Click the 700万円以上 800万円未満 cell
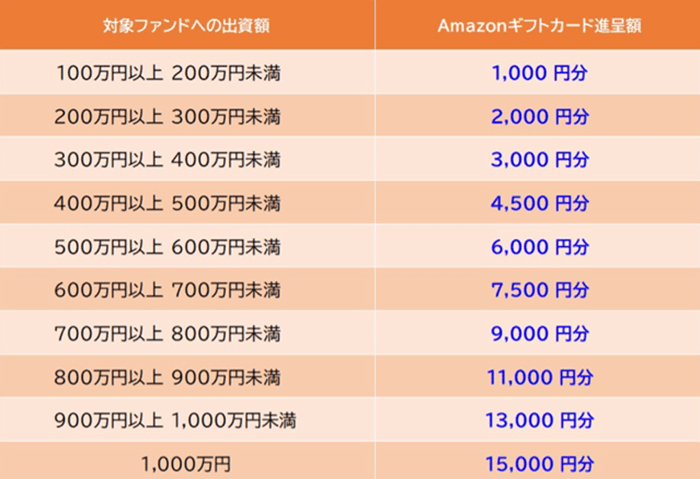The width and height of the screenshot is (700, 479). 187,333
